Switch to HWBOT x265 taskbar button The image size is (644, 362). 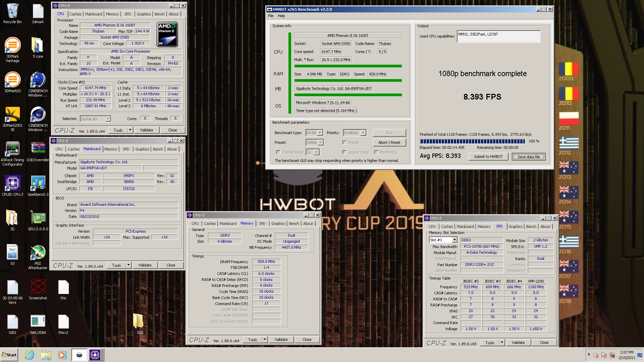79,355
